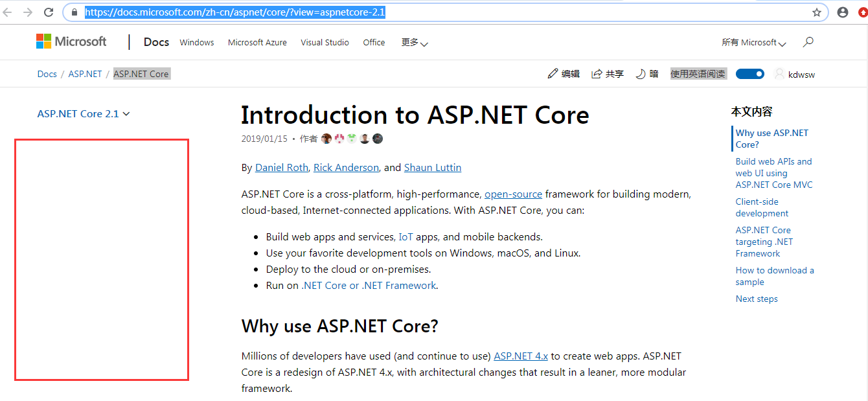Reload the page with the refresh icon
The width and height of the screenshot is (868, 401).
tap(48, 11)
